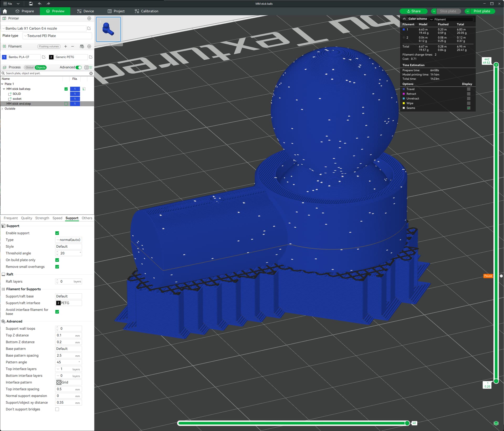Click the horizontal move slider handle
Viewport: 504px width, 431px height.
coord(407,423)
